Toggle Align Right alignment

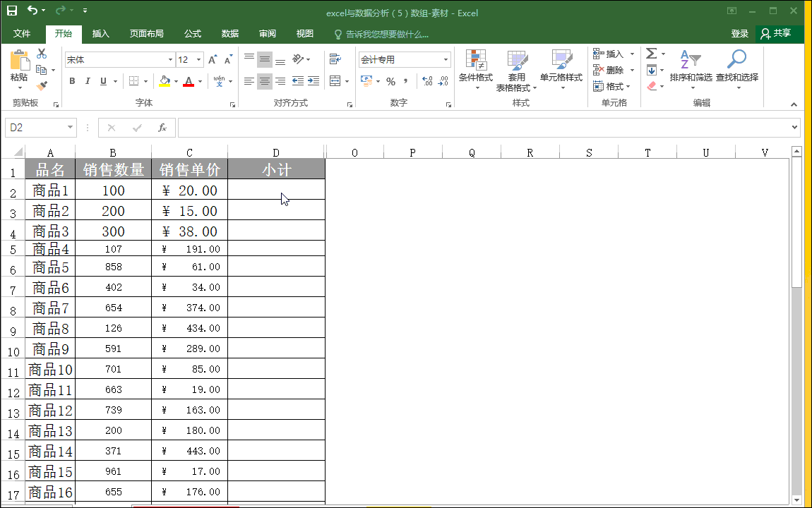[x=280, y=81]
